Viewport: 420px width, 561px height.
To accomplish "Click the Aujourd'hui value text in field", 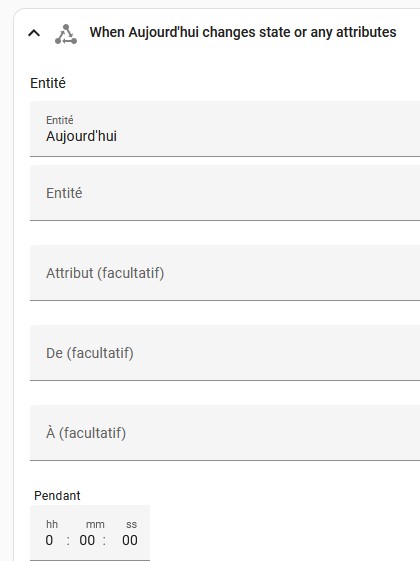I will click(81, 136).
